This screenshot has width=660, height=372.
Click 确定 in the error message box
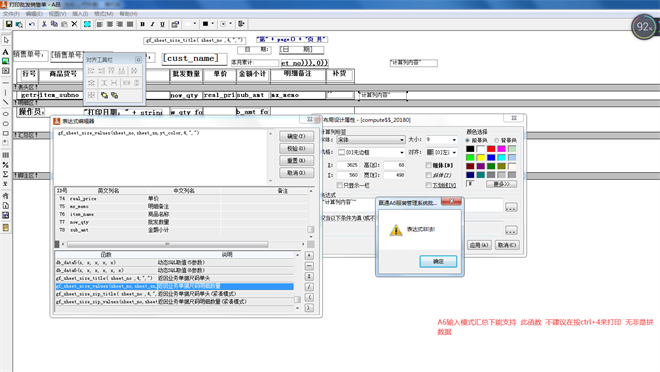[438, 261]
